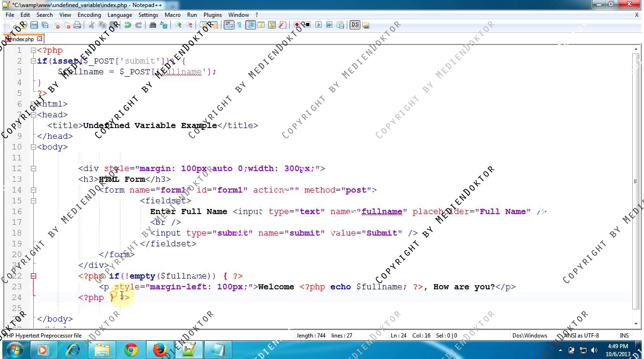Open the Edit menu
This screenshot has width=644, height=359.
[25, 14]
